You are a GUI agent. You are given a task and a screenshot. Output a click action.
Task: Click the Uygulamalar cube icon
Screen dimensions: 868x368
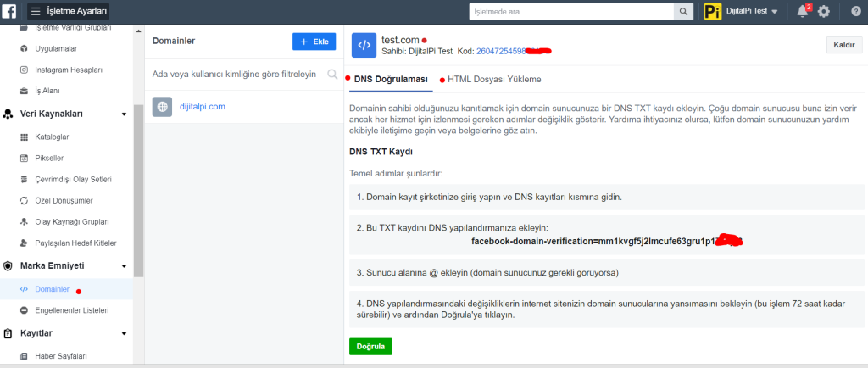click(x=24, y=48)
